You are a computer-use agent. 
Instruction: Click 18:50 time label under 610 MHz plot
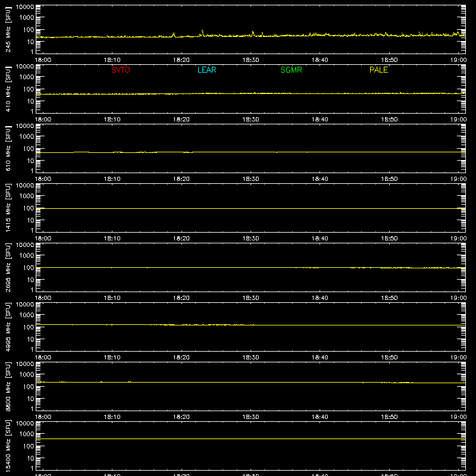tap(389, 179)
